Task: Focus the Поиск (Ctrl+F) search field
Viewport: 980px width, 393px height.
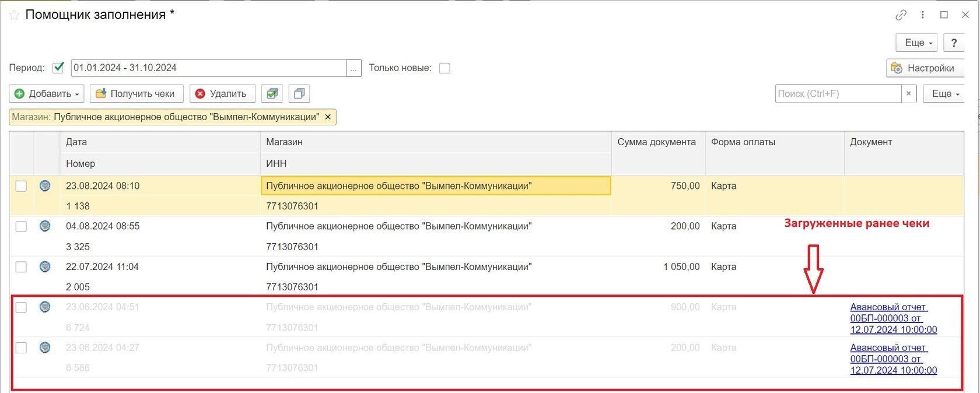Action: point(837,94)
